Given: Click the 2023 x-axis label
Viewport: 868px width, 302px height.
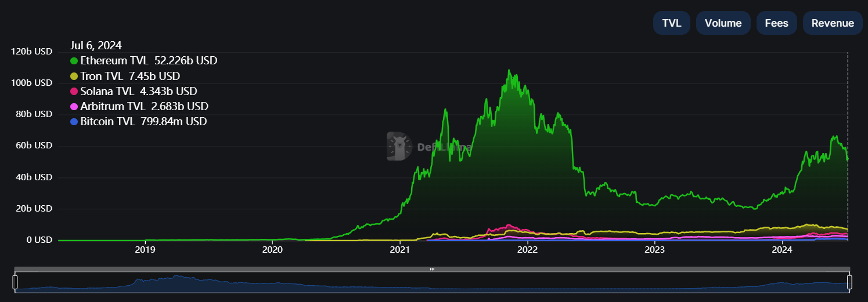Looking at the screenshot, I should 655,250.
